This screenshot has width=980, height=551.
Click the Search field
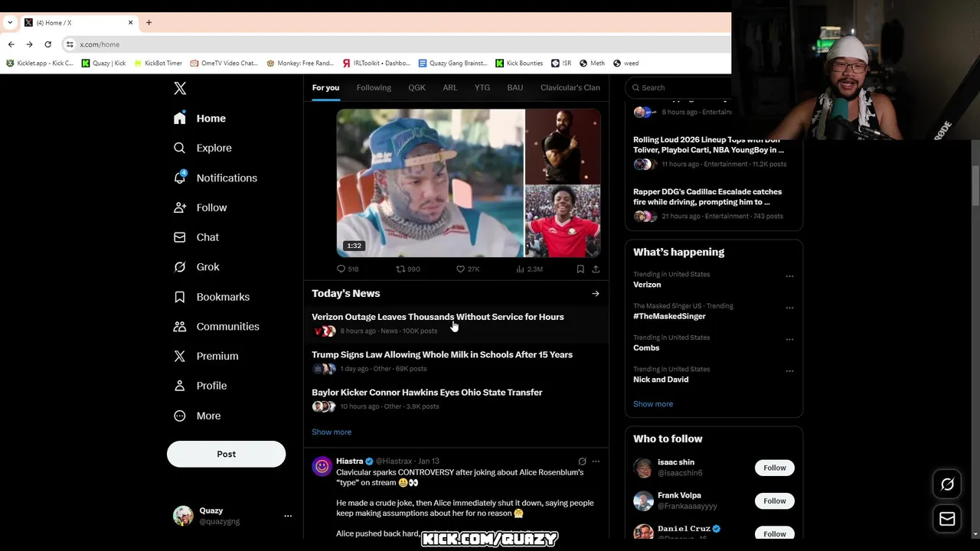[x=678, y=87]
